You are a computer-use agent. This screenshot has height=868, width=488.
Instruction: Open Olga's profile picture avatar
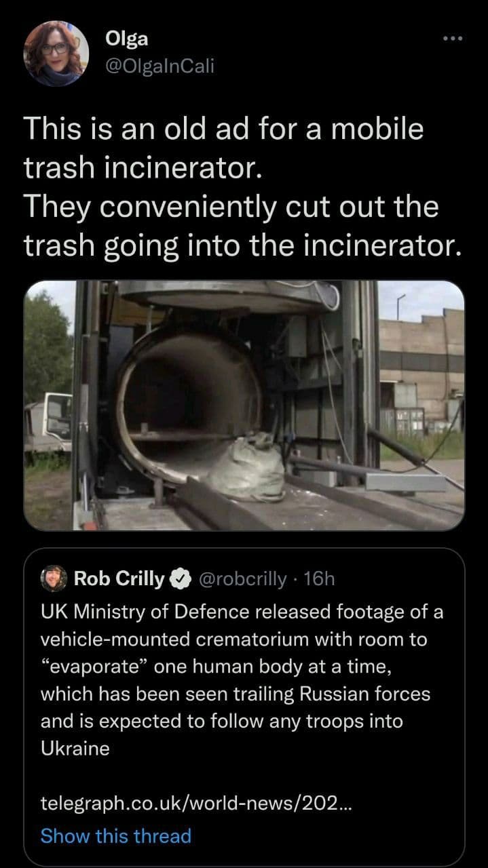(x=56, y=54)
